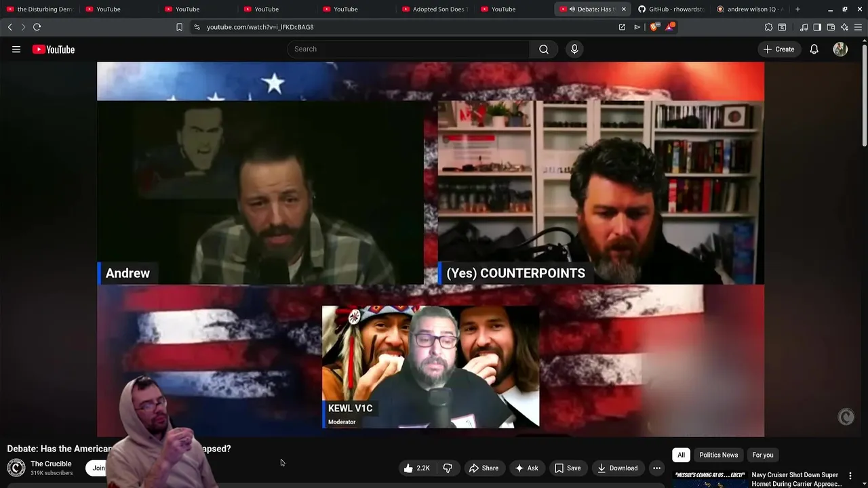Close the active Debate tab

coord(624,9)
